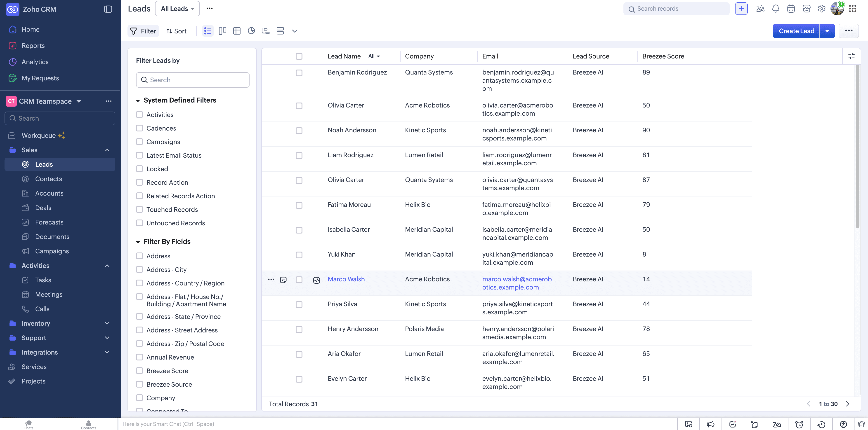
Task: Click the user profile avatar
Action: 837,9
